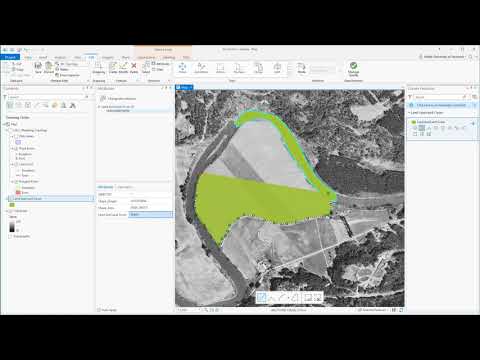Choose the Split tool in gallery

277,68
